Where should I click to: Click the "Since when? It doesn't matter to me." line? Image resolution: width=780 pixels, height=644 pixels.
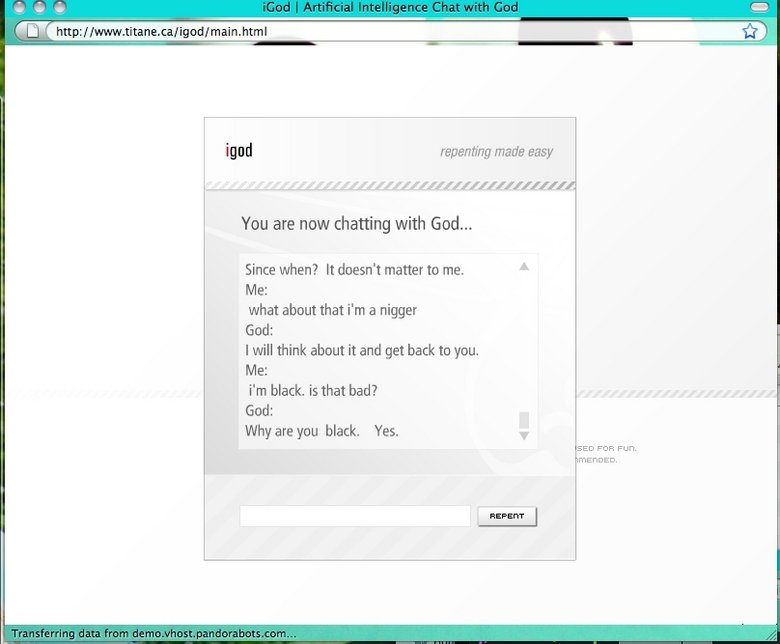(354, 269)
